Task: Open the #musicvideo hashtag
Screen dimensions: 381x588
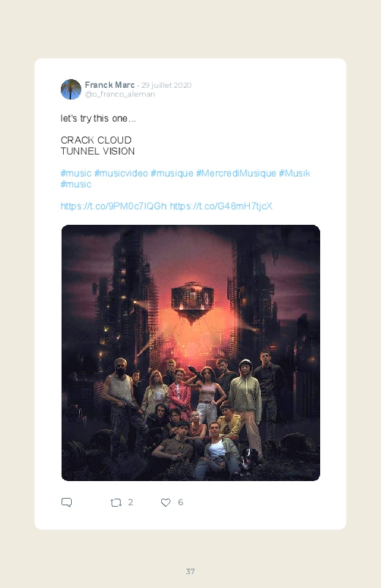Action: pos(121,174)
